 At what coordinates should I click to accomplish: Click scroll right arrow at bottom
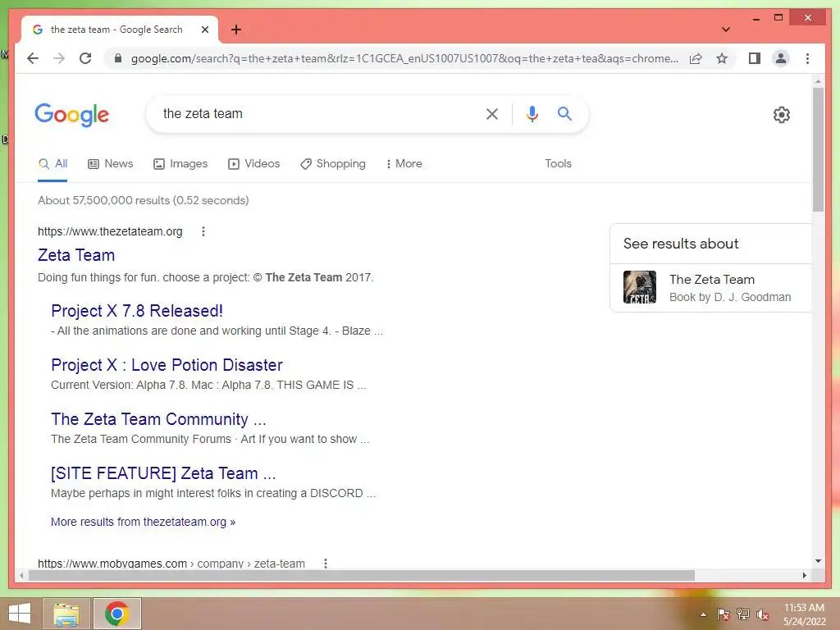point(804,575)
